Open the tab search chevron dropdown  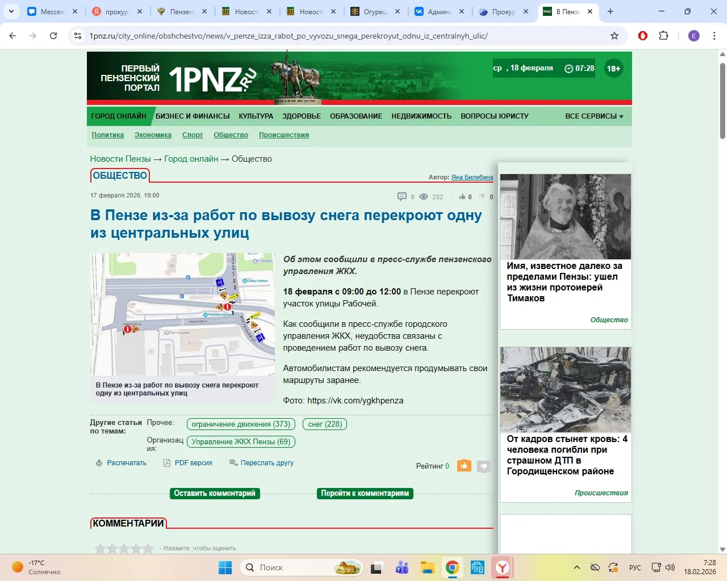11,11
